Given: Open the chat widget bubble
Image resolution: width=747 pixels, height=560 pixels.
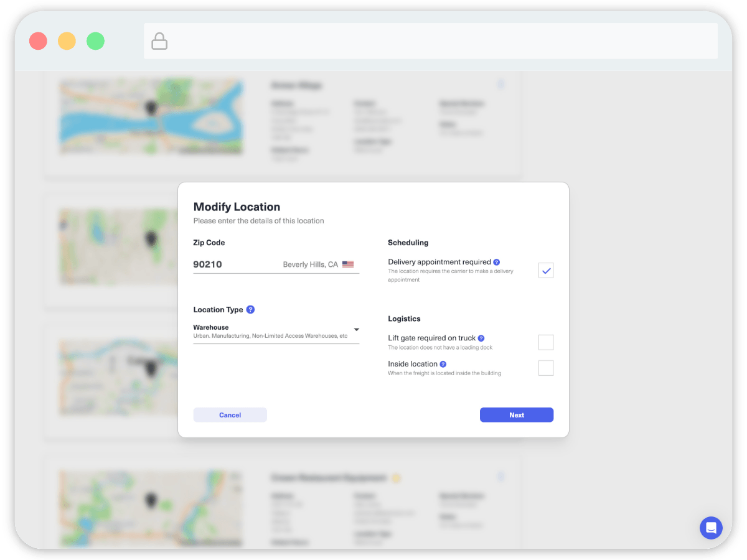Looking at the screenshot, I should [711, 528].
